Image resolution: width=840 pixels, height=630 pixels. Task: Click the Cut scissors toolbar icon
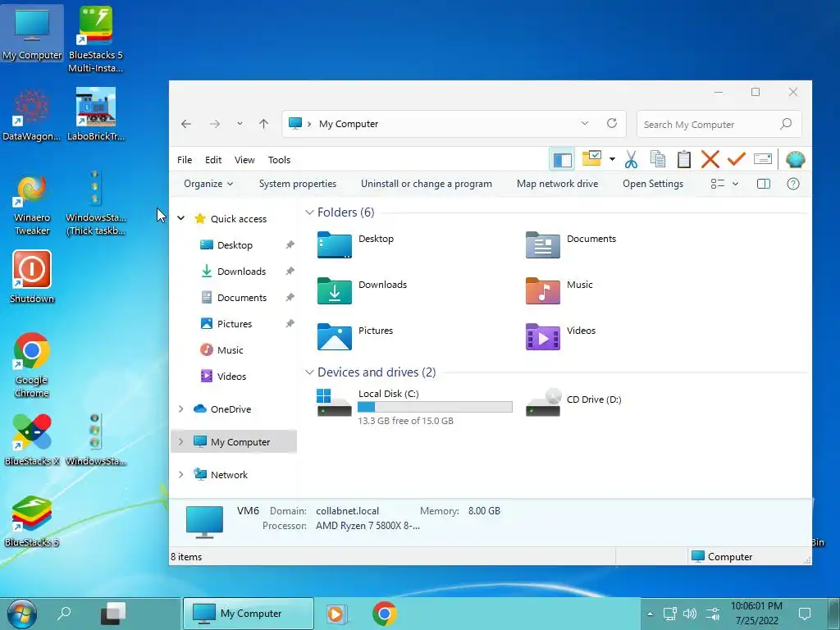[x=631, y=160]
